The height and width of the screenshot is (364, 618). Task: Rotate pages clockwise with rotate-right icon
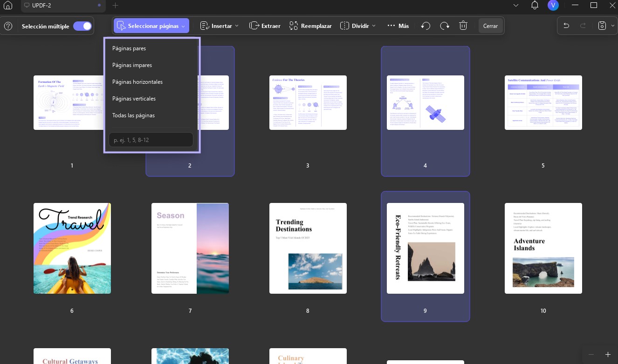click(445, 26)
